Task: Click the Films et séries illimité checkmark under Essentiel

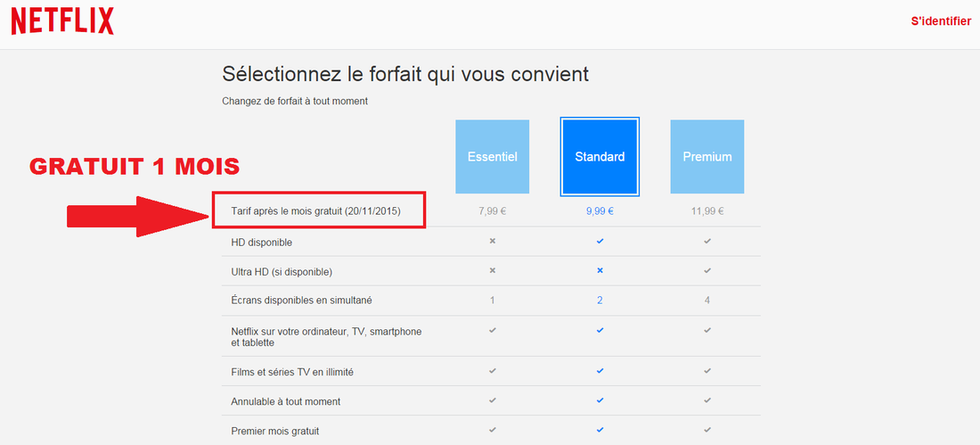Action: point(493,370)
